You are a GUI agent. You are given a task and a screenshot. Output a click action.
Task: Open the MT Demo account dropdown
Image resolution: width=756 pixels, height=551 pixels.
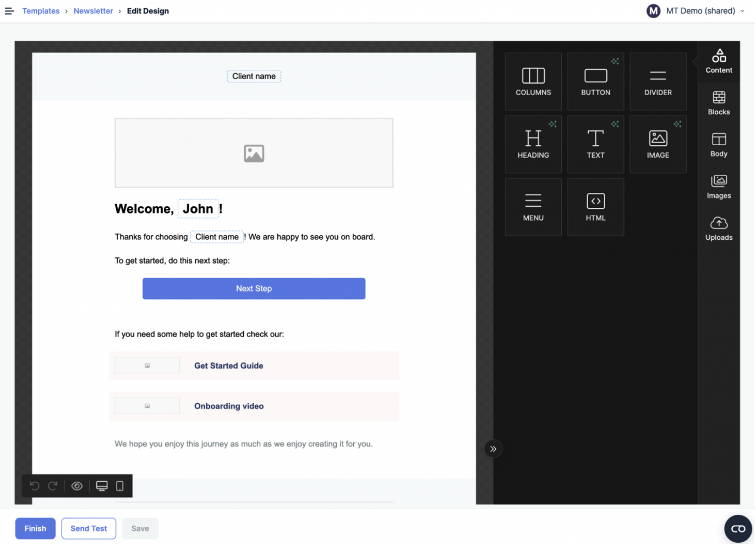coord(696,11)
